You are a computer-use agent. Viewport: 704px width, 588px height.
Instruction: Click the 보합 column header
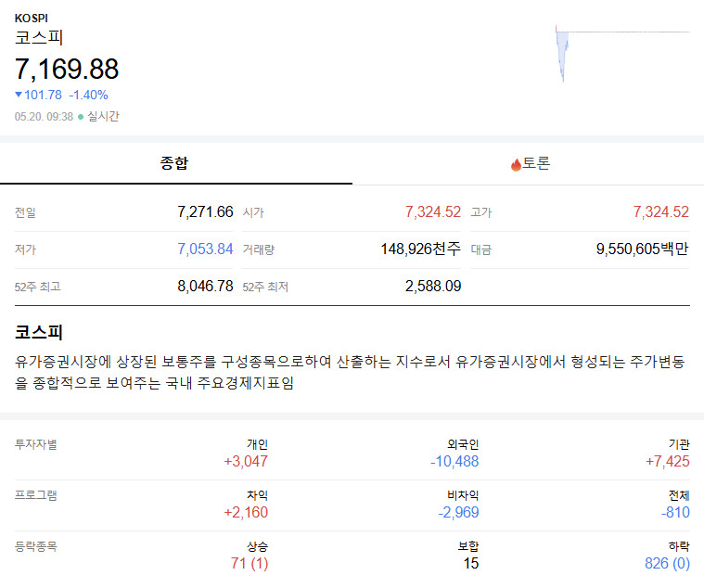tap(468, 546)
